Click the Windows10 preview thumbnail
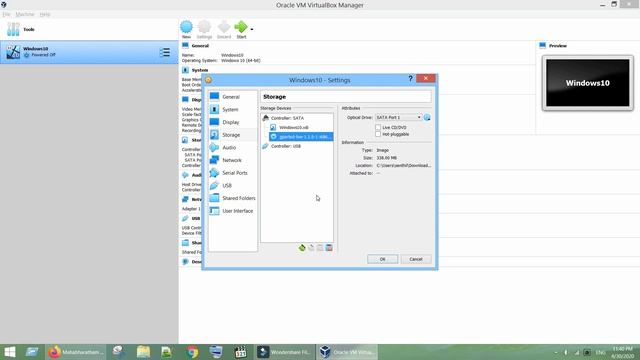 588,83
